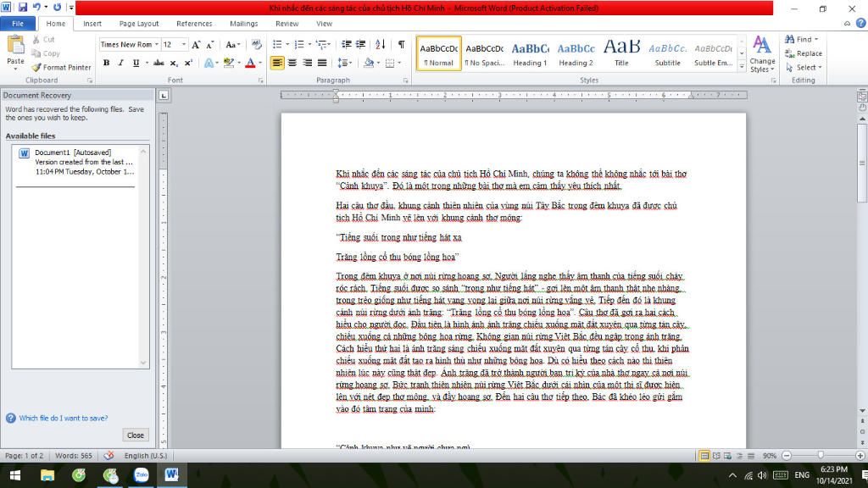This screenshot has width=868, height=488.
Task: Open File Explorer from taskbar
Action: [x=47, y=474]
